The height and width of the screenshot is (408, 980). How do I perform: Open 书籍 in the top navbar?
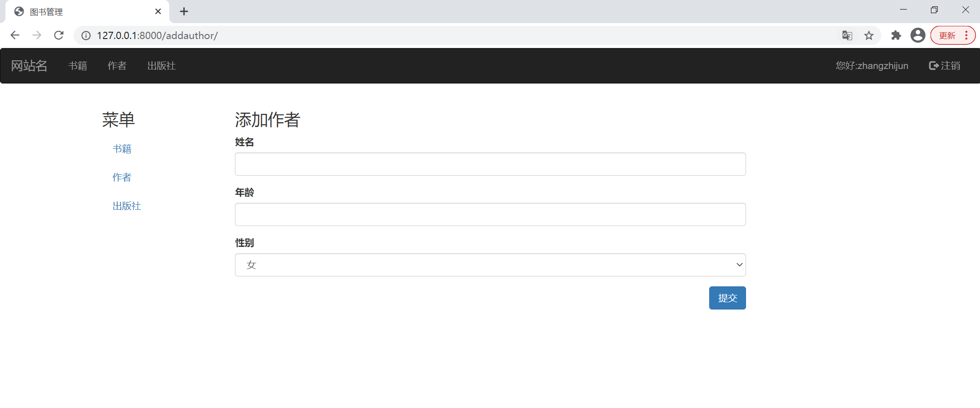click(78, 66)
